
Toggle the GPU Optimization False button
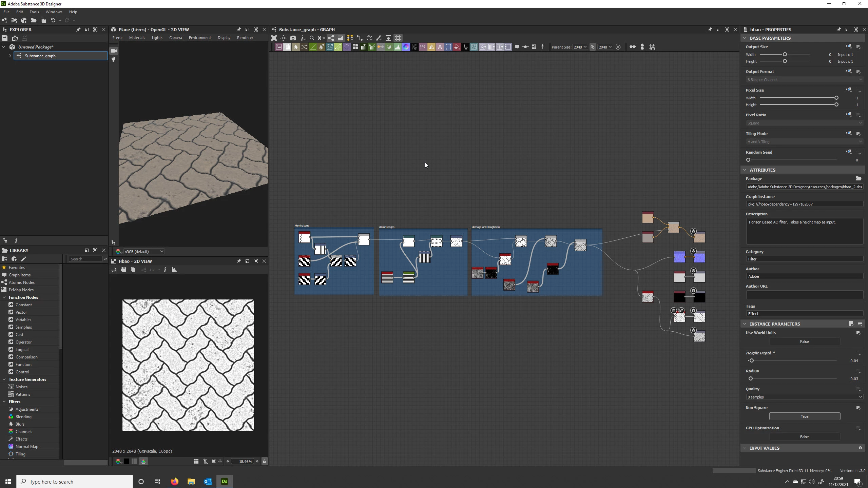(x=804, y=437)
